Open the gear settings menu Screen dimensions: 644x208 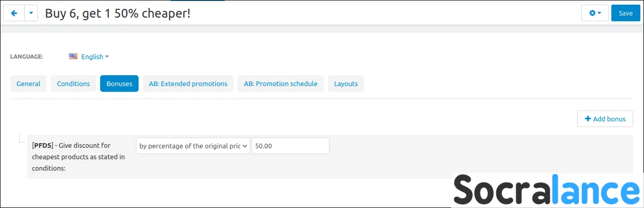tap(595, 13)
